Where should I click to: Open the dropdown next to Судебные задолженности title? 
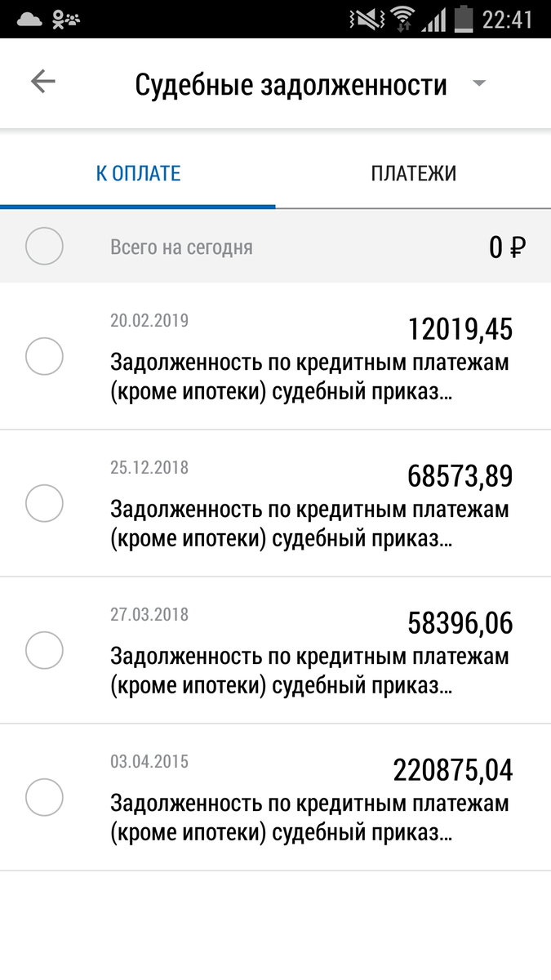click(478, 82)
